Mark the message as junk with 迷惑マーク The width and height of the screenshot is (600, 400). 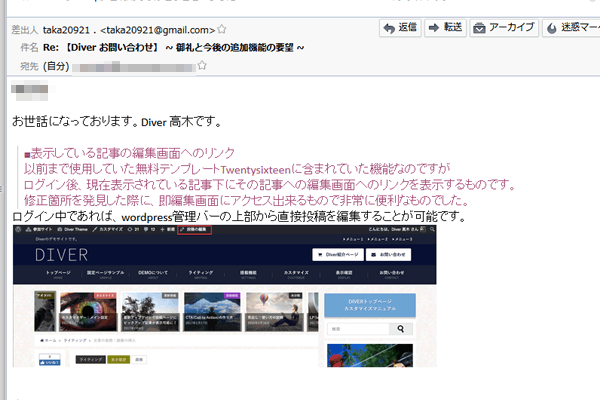573,27
